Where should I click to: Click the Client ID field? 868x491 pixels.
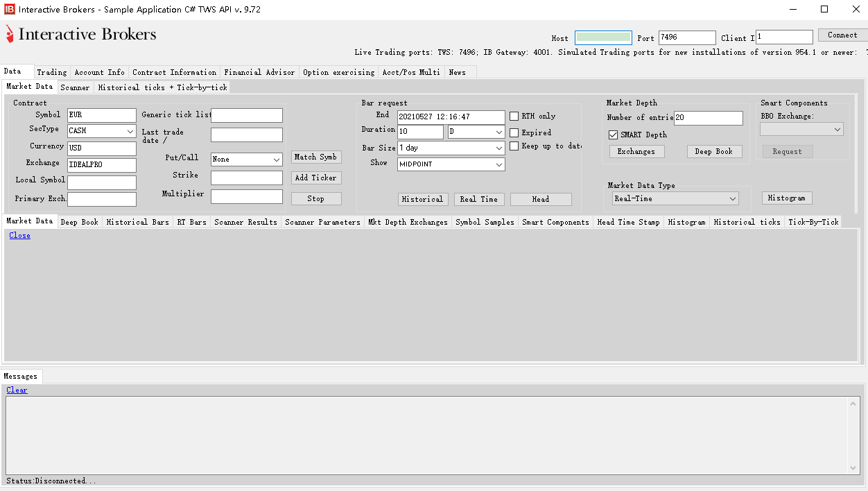[x=784, y=37]
